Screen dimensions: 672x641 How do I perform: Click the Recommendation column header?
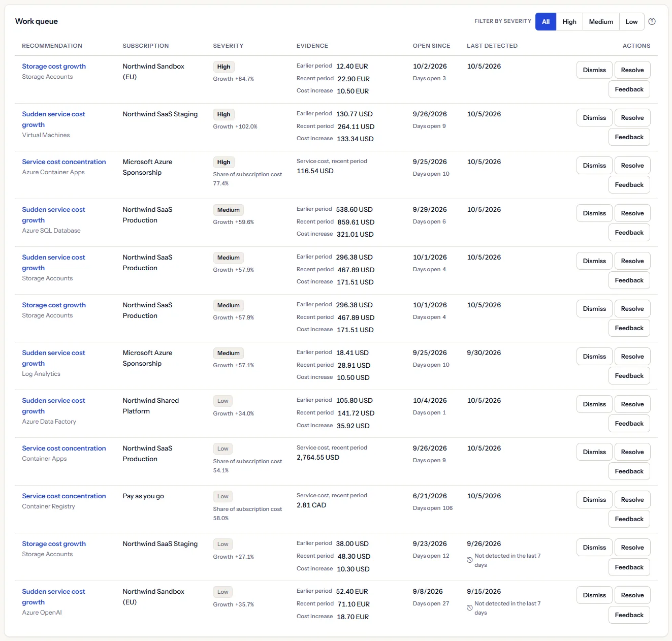(x=52, y=46)
